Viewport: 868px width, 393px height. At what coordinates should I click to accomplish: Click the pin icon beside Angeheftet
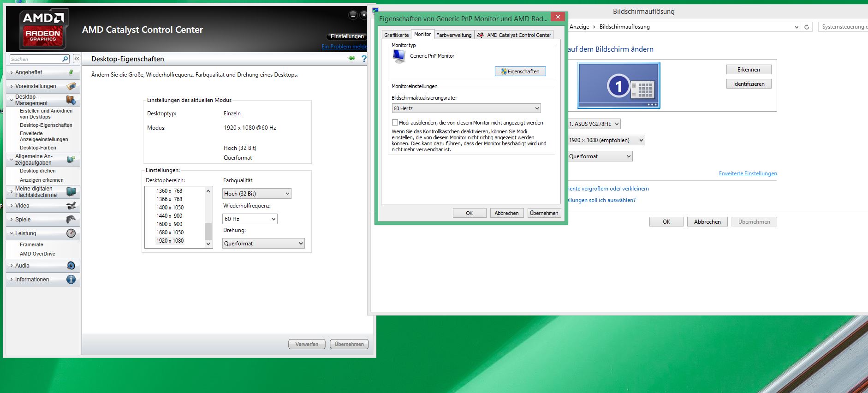click(71, 72)
